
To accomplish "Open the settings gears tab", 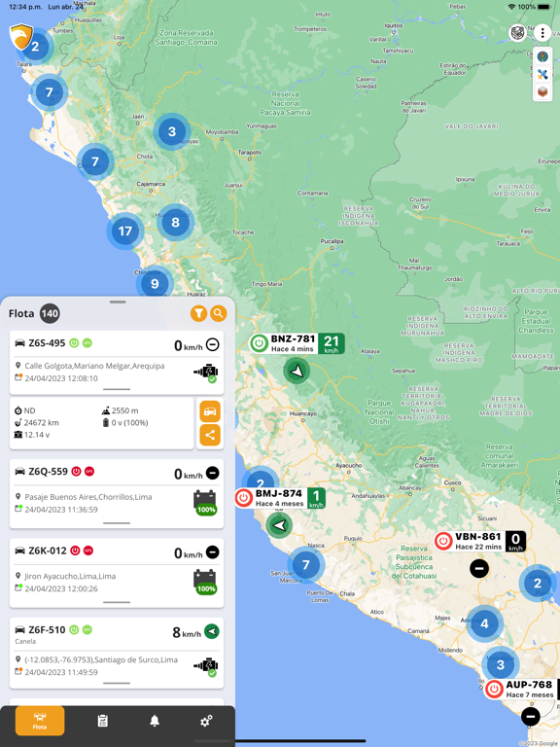I will [x=206, y=721].
